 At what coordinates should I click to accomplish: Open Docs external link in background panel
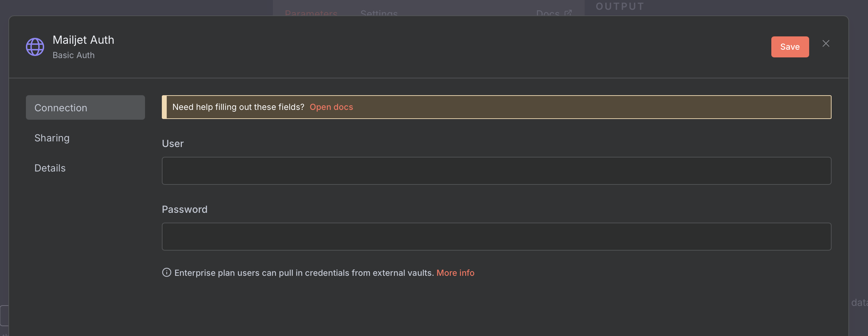click(554, 13)
